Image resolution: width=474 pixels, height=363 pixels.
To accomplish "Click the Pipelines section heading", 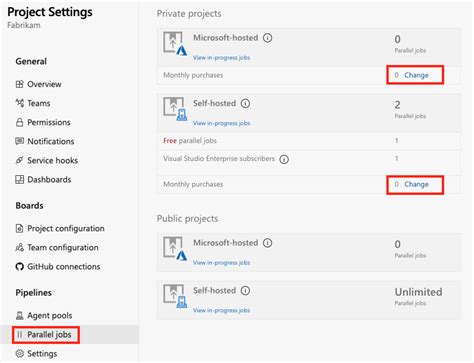I will click(x=34, y=293).
